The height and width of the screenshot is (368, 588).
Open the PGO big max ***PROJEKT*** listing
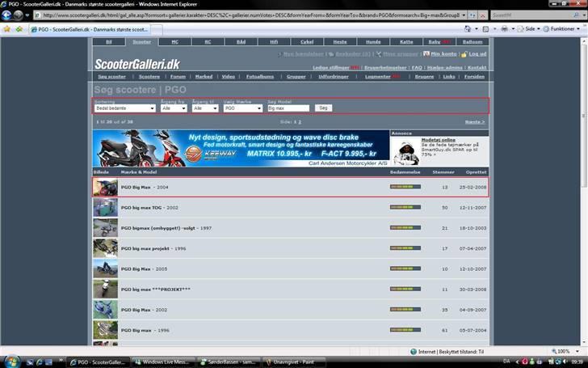(x=156, y=290)
